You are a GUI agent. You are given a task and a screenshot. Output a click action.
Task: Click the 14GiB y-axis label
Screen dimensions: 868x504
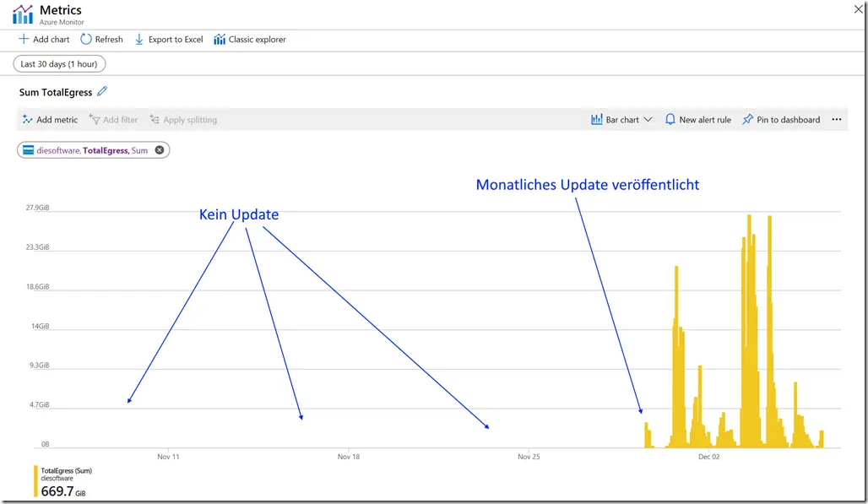[40, 327]
